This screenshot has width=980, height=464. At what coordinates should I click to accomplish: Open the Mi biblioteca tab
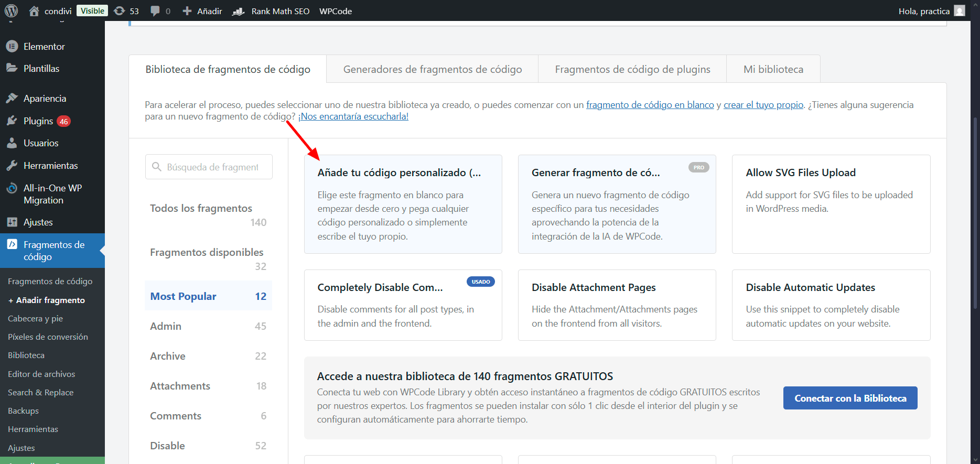point(773,69)
